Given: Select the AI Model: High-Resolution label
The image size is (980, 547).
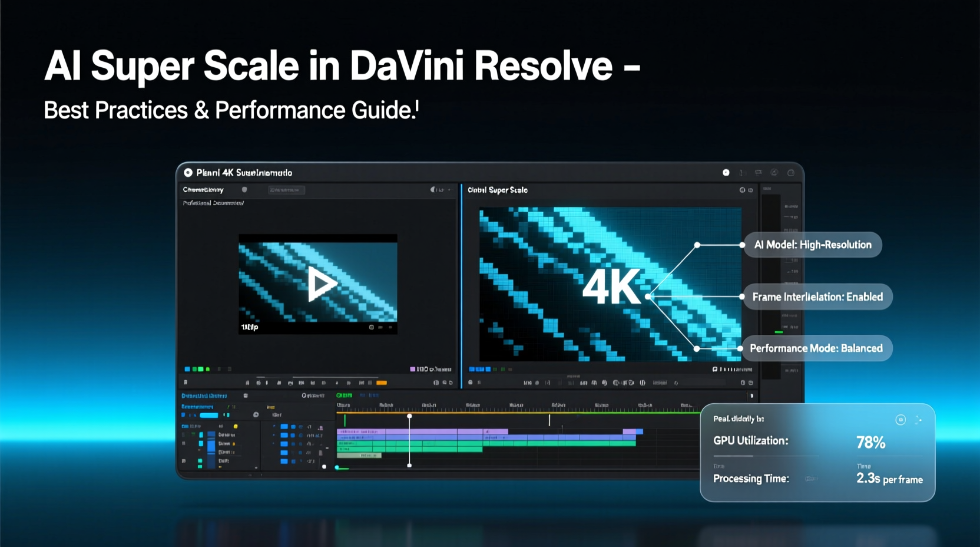Looking at the screenshot, I should [x=813, y=245].
